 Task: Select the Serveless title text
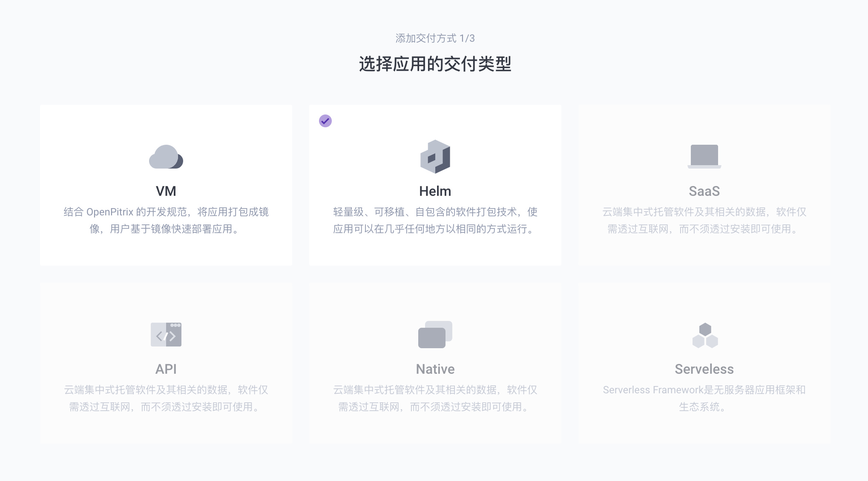(x=704, y=369)
